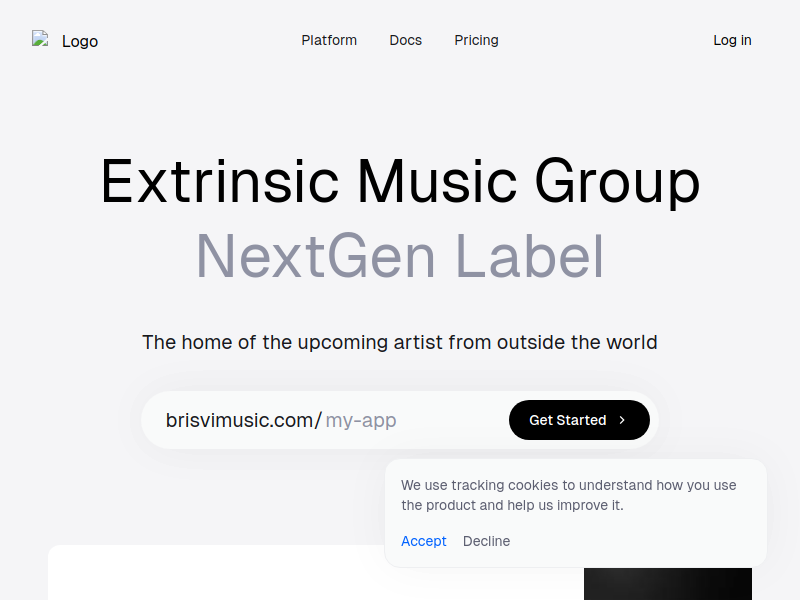Accept tracking cookies
Viewport: 800px width, 600px height.
click(x=423, y=541)
